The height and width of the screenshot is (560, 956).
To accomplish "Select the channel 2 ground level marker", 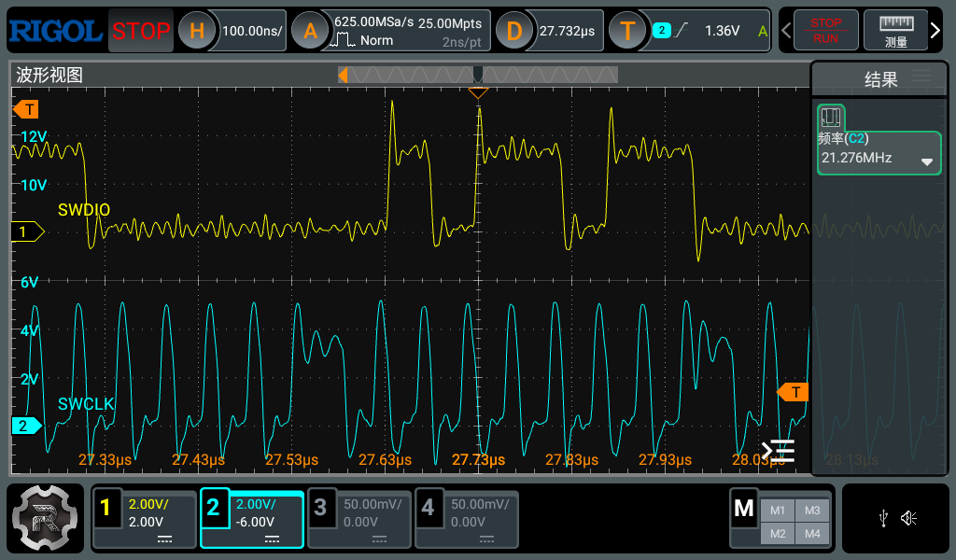I will [x=27, y=426].
